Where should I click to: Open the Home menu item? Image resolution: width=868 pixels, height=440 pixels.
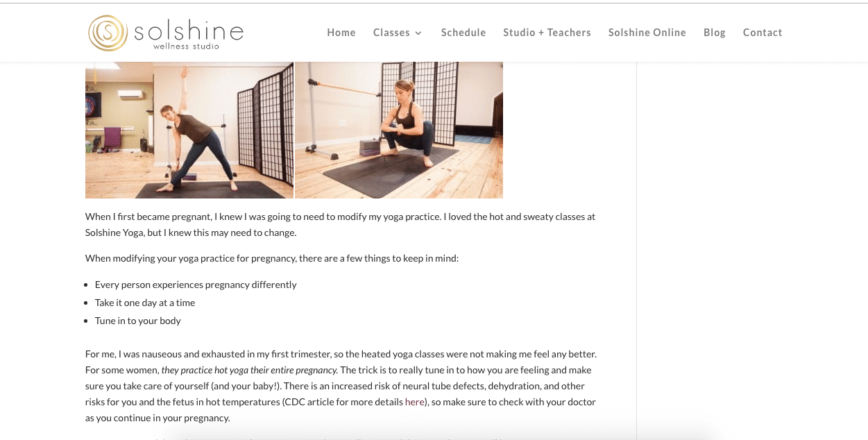click(x=341, y=33)
